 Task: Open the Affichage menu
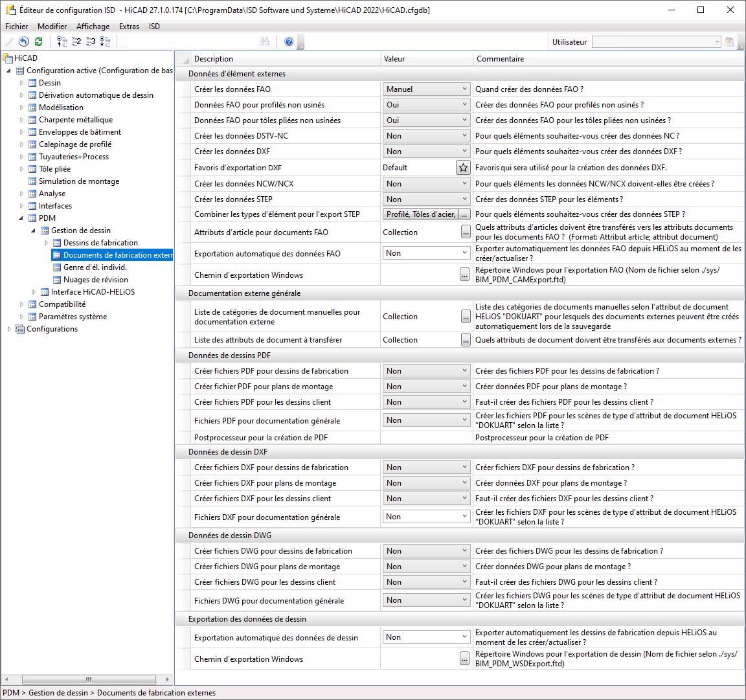tap(93, 27)
